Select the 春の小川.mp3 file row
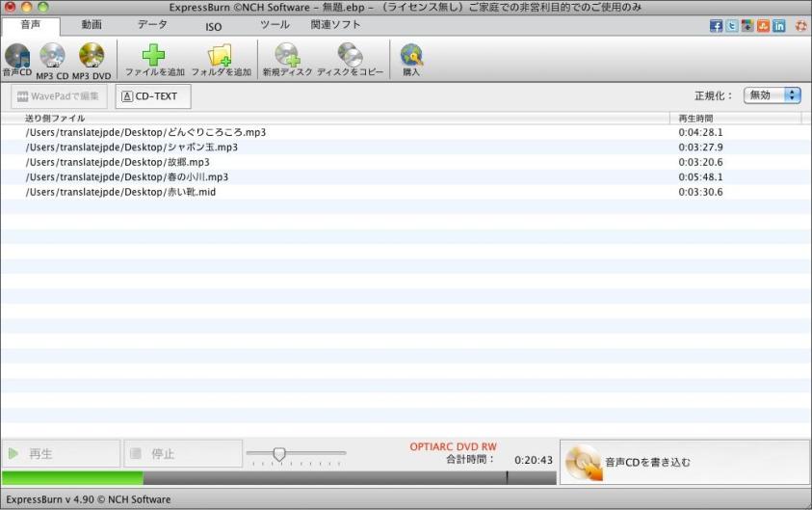 tap(406, 177)
